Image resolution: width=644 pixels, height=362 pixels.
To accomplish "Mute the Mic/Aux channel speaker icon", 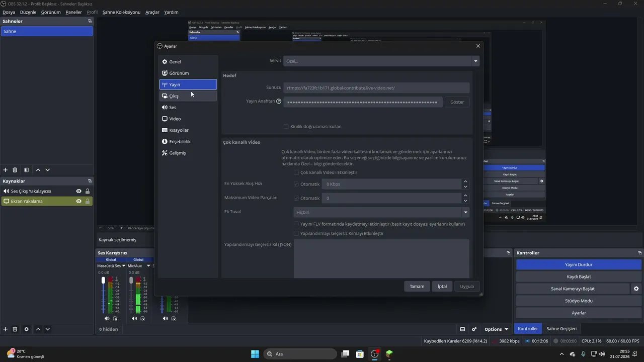I will [x=134, y=318].
